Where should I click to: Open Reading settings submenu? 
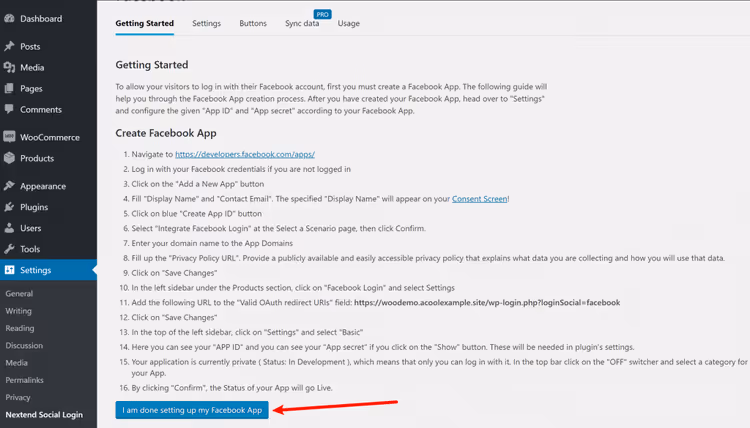pyautogui.click(x=20, y=328)
